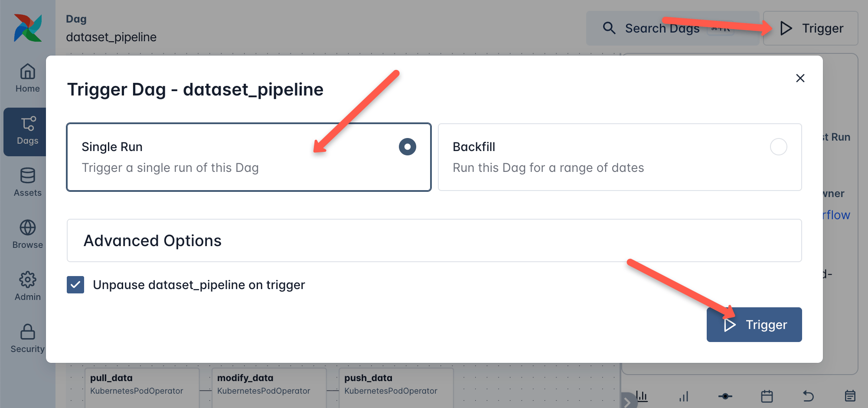Image resolution: width=868 pixels, height=408 pixels.
Task: Open the Browse menu in sidebar
Action: [x=28, y=235]
